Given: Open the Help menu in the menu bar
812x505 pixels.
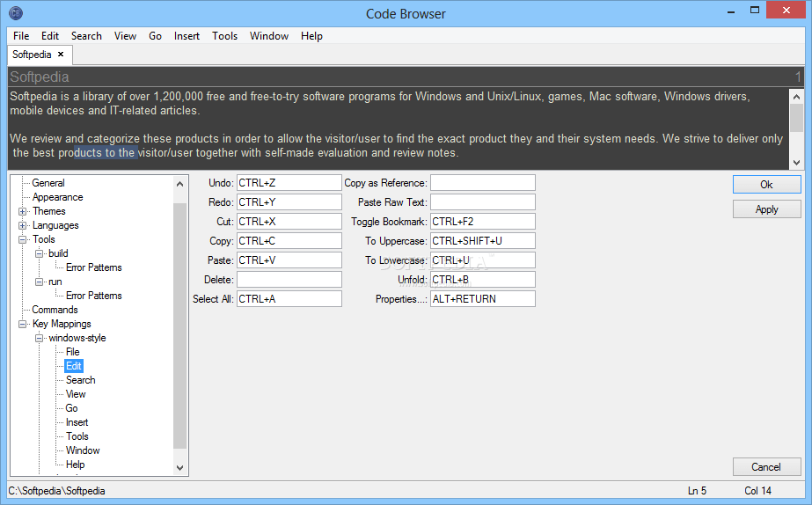Looking at the screenshot, I should [311, 36].
